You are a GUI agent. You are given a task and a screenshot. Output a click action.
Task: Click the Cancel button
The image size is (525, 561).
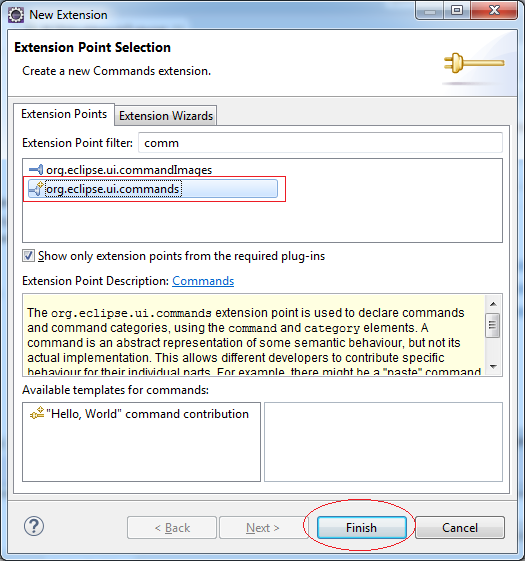tap(460, 527)
